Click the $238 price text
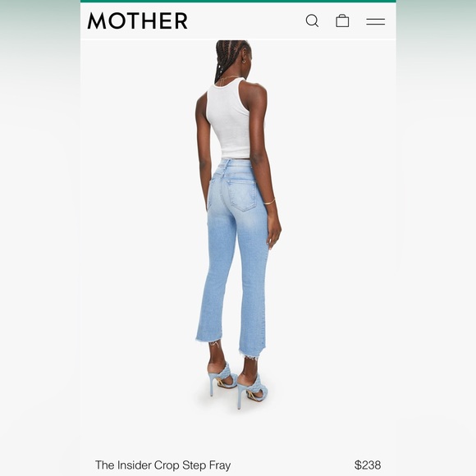476x476 pixels. [x=368, y=465]
